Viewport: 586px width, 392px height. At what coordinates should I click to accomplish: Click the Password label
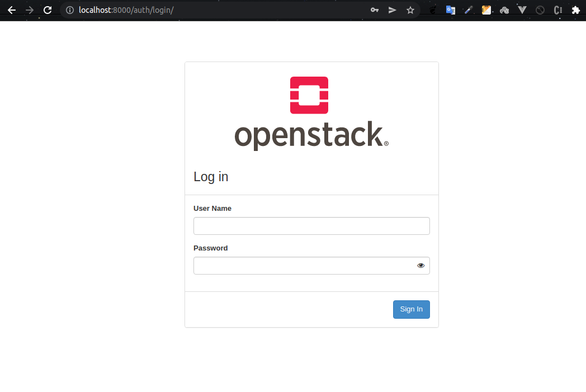click(210, 248)
